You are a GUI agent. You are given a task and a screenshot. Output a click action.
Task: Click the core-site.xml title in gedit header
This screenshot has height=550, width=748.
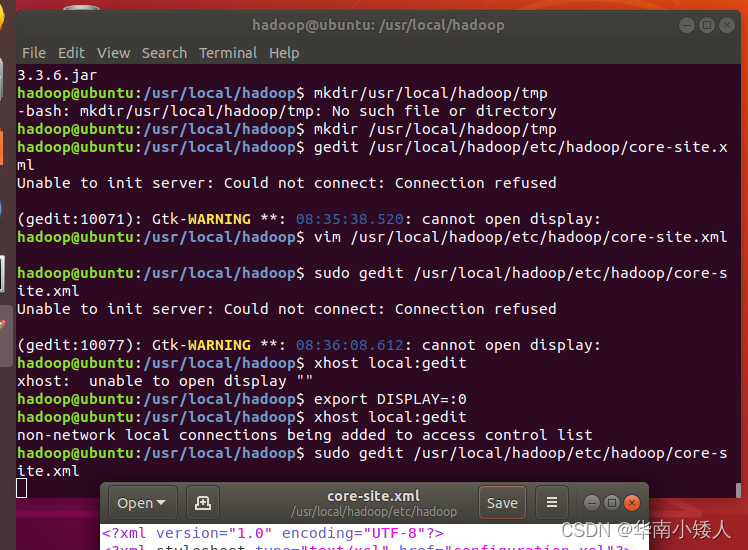point(373,496)
